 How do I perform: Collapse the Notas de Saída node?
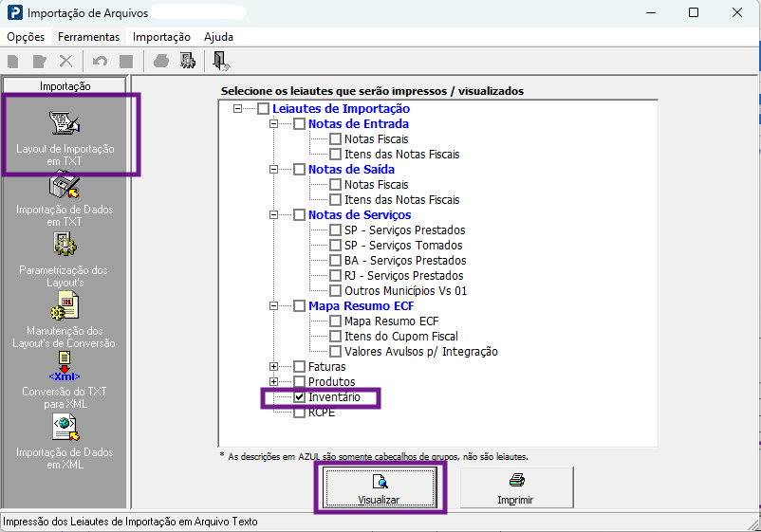point(273,169)
